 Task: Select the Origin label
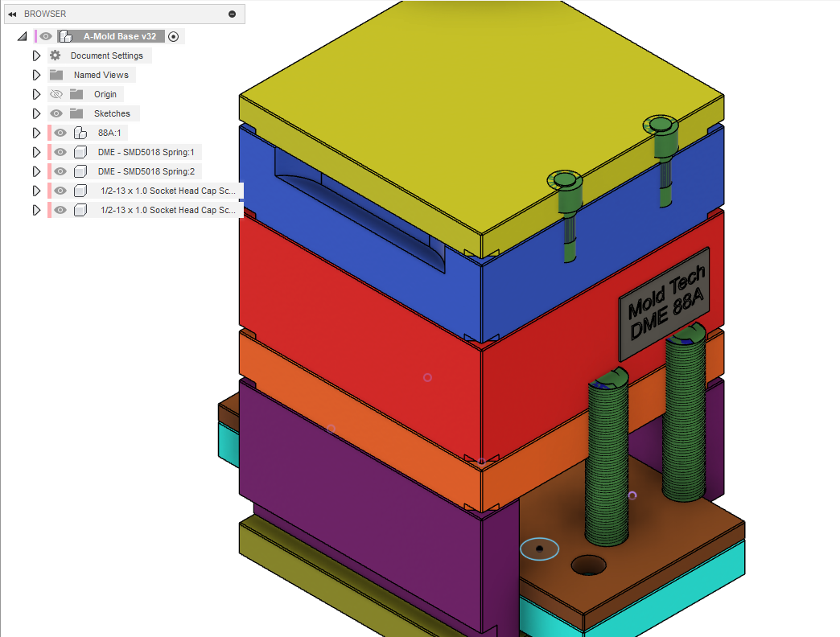(105, 94)
